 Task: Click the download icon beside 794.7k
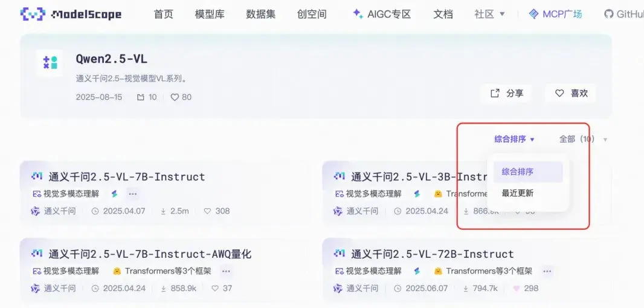(466, 288)
